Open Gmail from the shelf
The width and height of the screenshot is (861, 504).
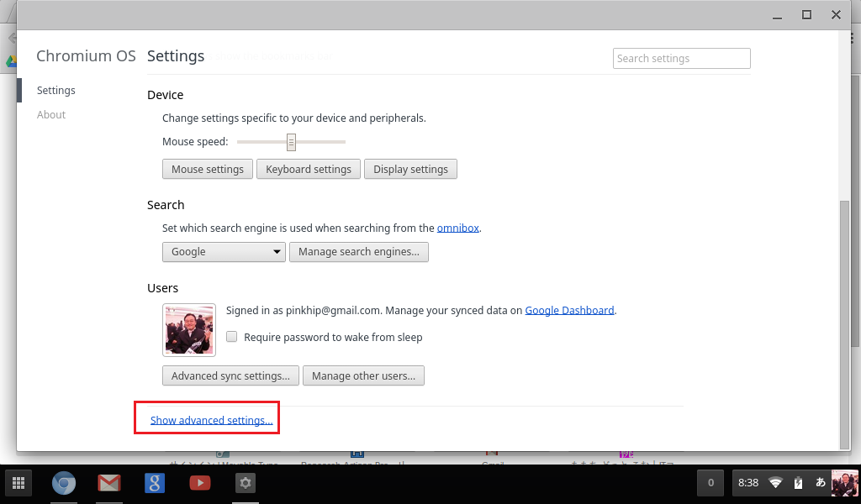[109, 483]
